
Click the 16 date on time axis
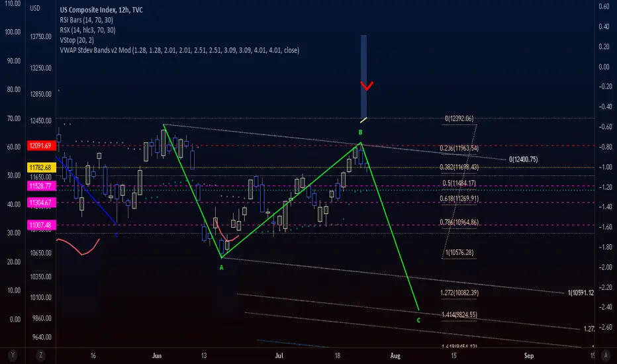(93, 356)
